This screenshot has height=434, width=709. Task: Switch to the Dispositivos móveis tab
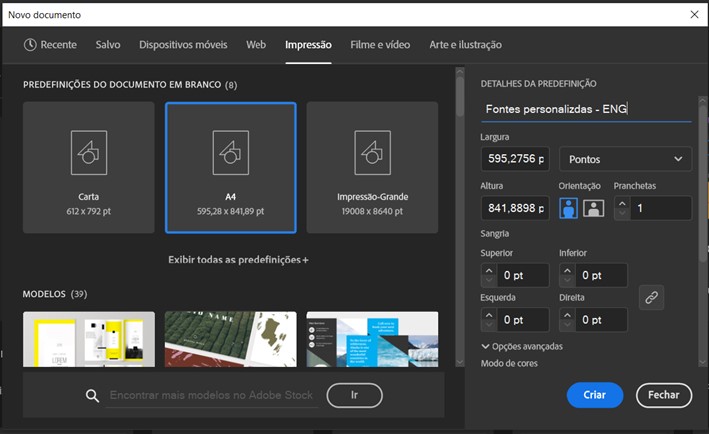[183, 45]
